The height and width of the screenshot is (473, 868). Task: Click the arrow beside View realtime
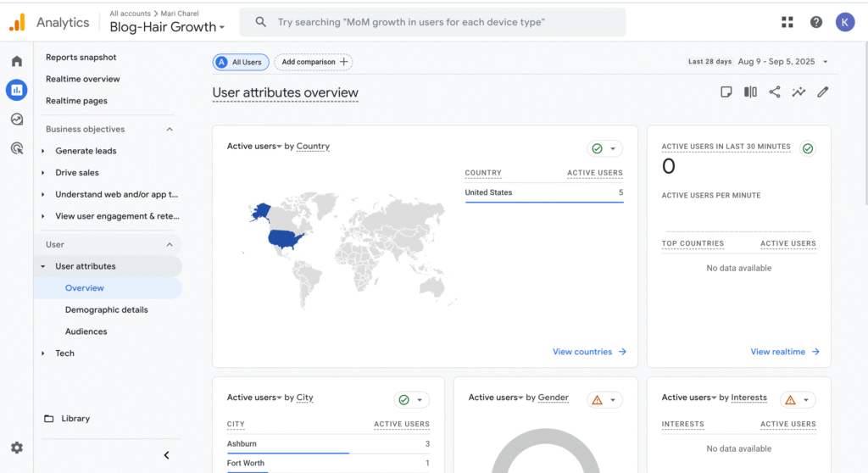pos(815,352)
